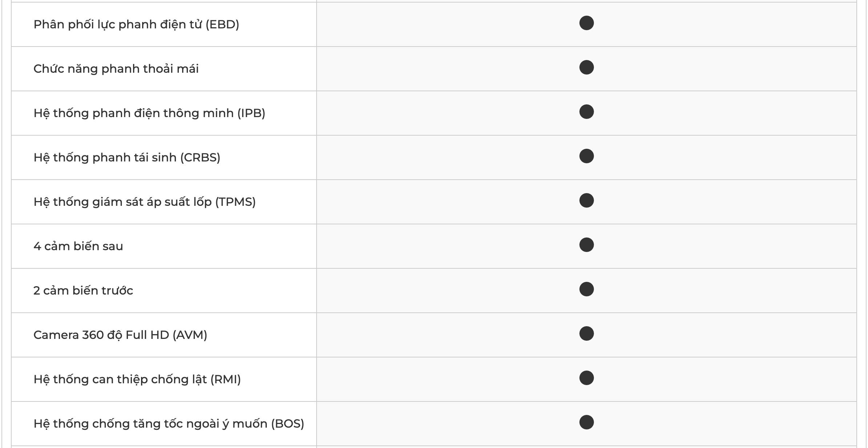Click Hệ thống phanh tái sinh (CRBS) label
The height and width of the screenshot is (448, 868).
[x=127, y=157]
